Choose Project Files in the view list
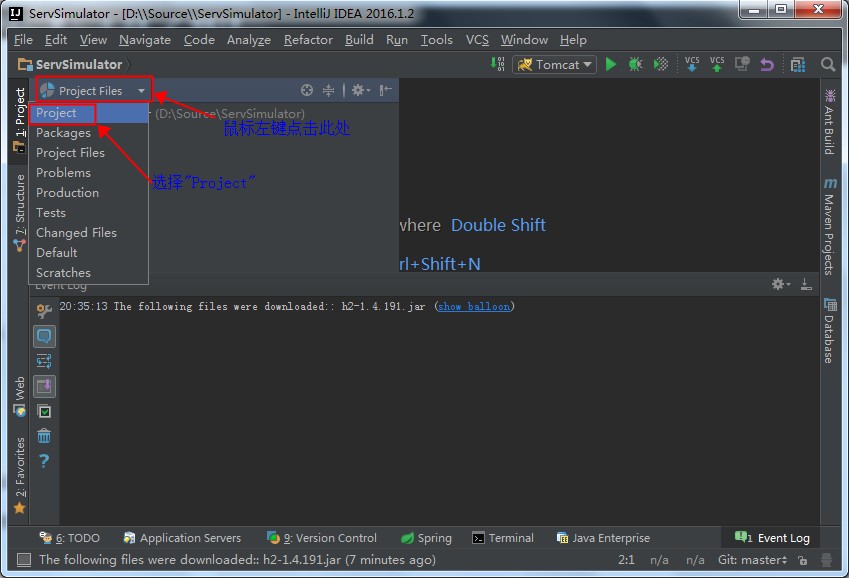 [88, 153]
